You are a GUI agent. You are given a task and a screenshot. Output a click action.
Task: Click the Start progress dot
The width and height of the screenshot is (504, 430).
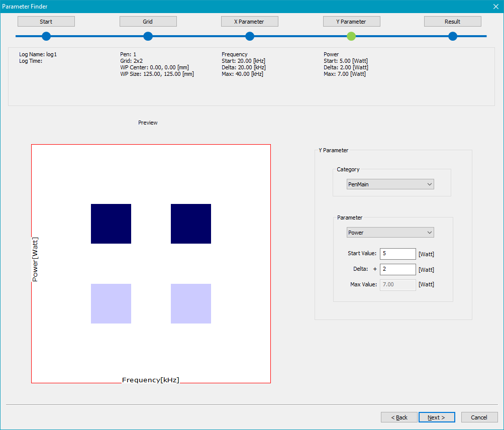pyautogui.click(x=46, y=36)
